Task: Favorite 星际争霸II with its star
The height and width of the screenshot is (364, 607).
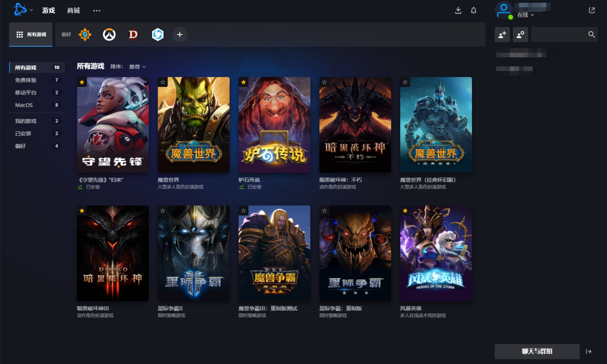Action: pos(163,211)
